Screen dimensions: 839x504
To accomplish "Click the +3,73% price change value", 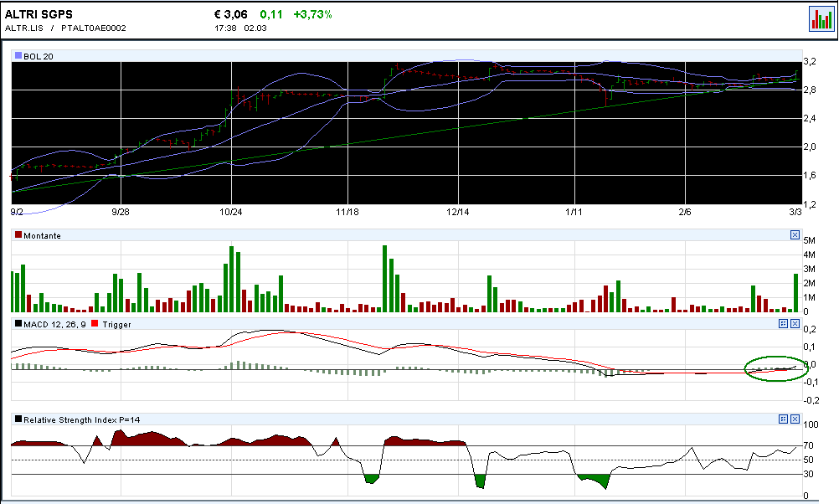I will 312,14.
